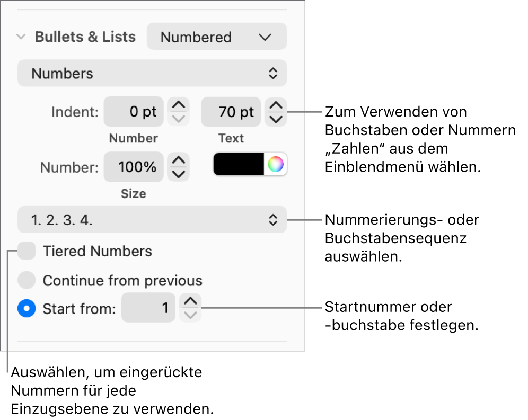Increase Start from value with up arrow
This screenshot has width=528, height=420.
click(x=190, y=301)
